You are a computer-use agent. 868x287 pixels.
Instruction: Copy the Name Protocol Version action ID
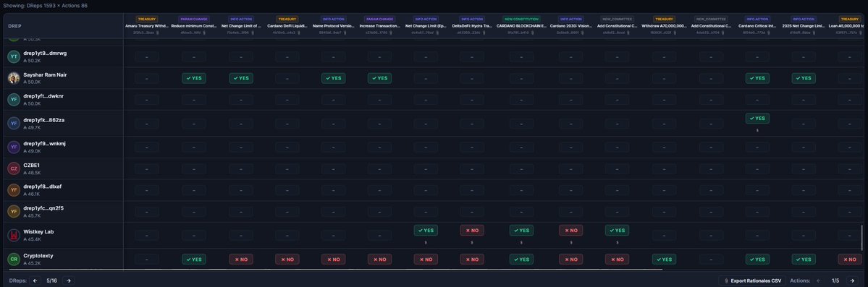click(345, 33)
